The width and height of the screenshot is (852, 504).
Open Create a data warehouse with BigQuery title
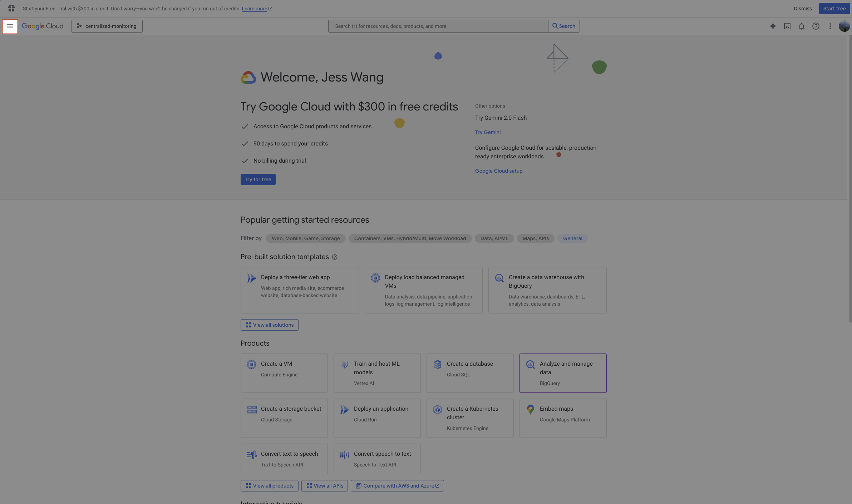[x=546, y=282]
